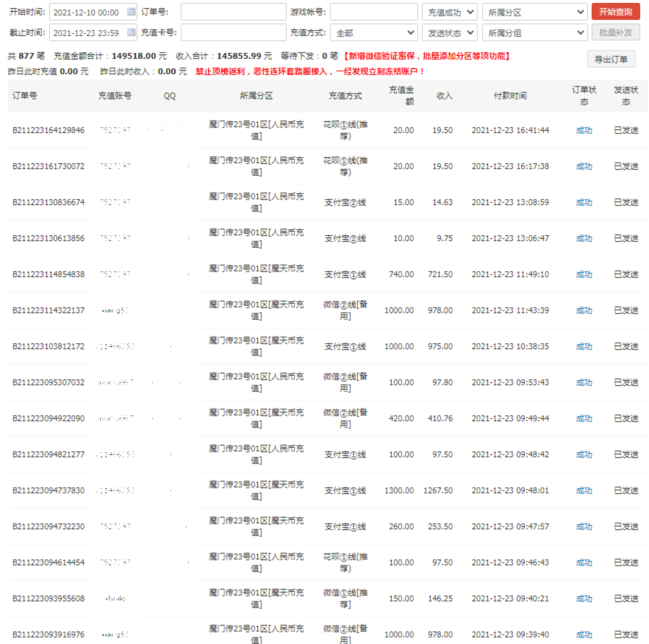The image size is (649, 644).
Task: Click 成功 link for order B211223114854838
Action: 584,274
